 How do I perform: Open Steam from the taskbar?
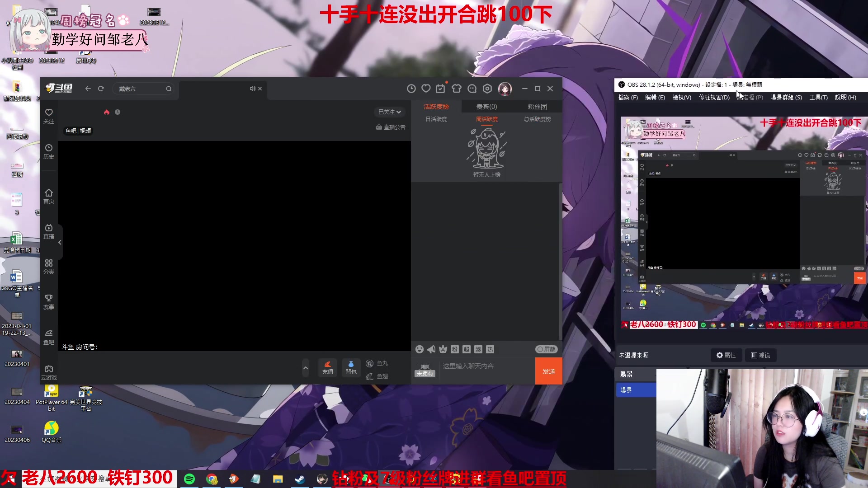(x=300, y=479)
